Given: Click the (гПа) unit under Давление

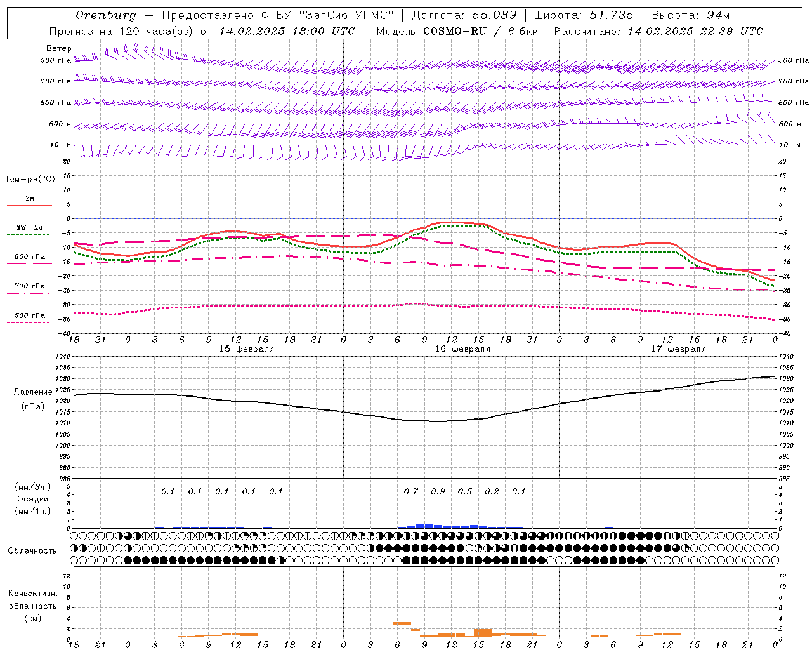Looking at the screenshot, I should pyautogui.click(x=33, y=406).
